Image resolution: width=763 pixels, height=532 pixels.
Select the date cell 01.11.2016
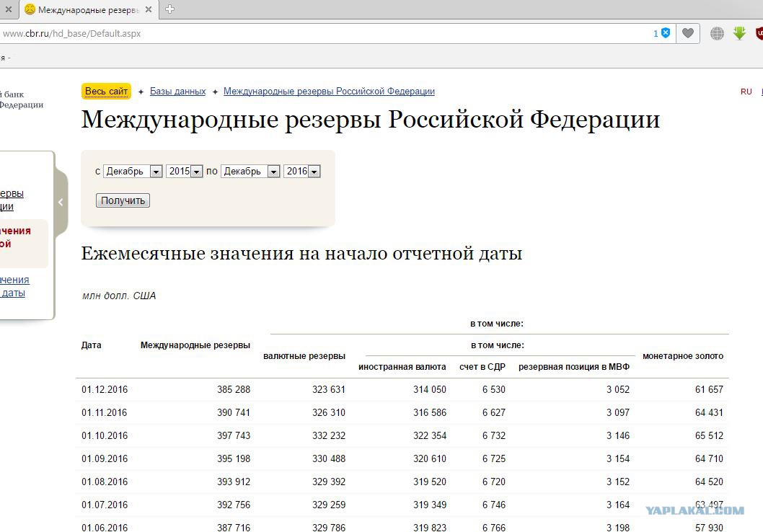point(105,412)
